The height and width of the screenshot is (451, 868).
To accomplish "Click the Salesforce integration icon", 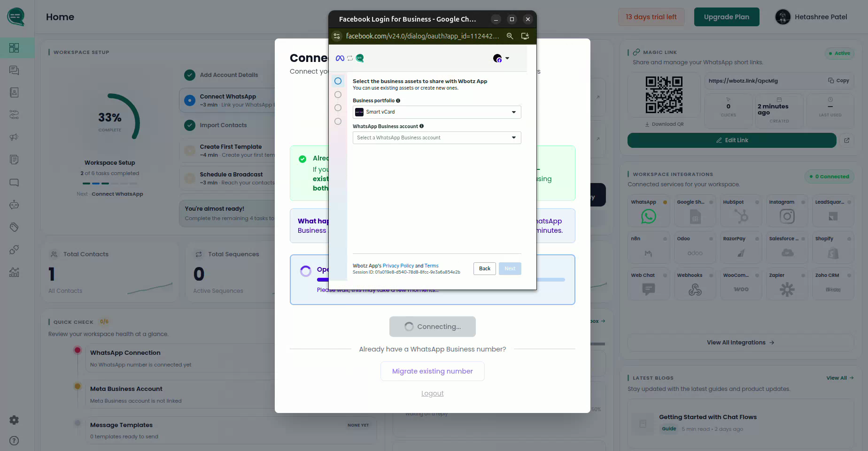I will (787, 253).
